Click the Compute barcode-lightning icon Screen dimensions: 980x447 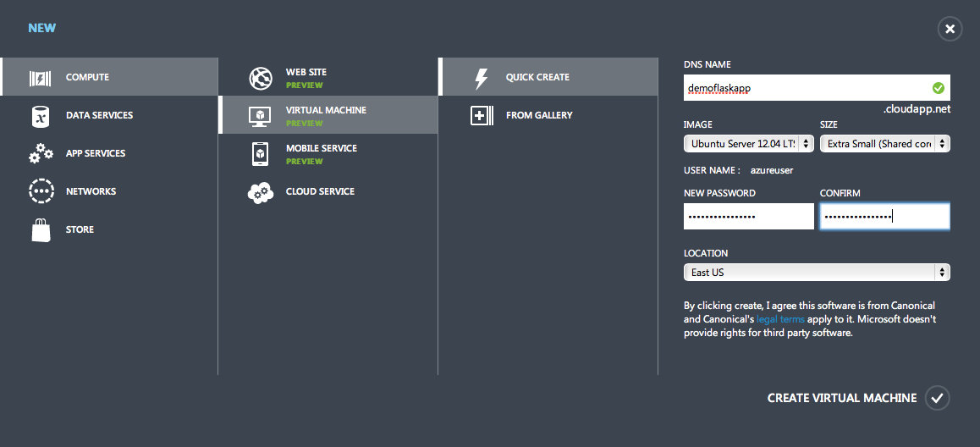[40, 78]
